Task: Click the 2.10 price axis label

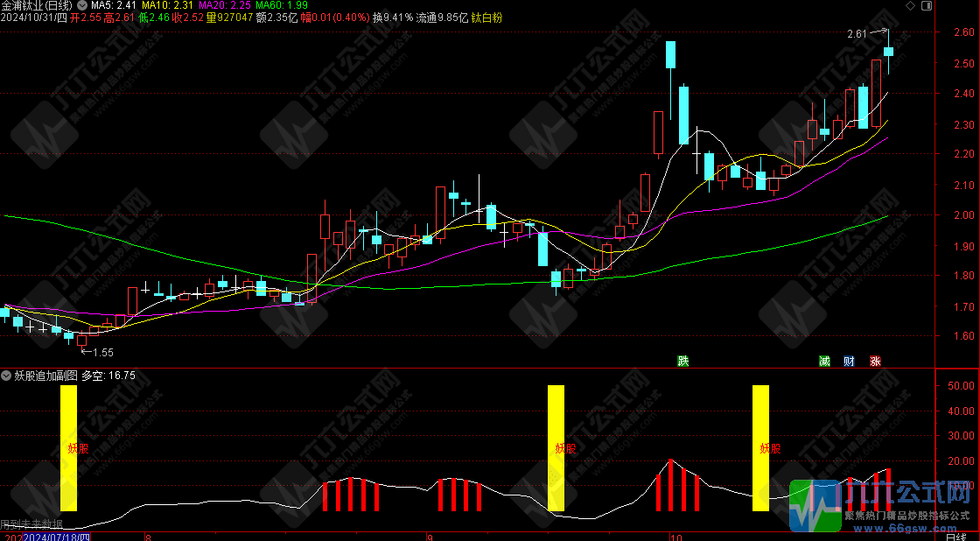Action: tap(964, 185)
